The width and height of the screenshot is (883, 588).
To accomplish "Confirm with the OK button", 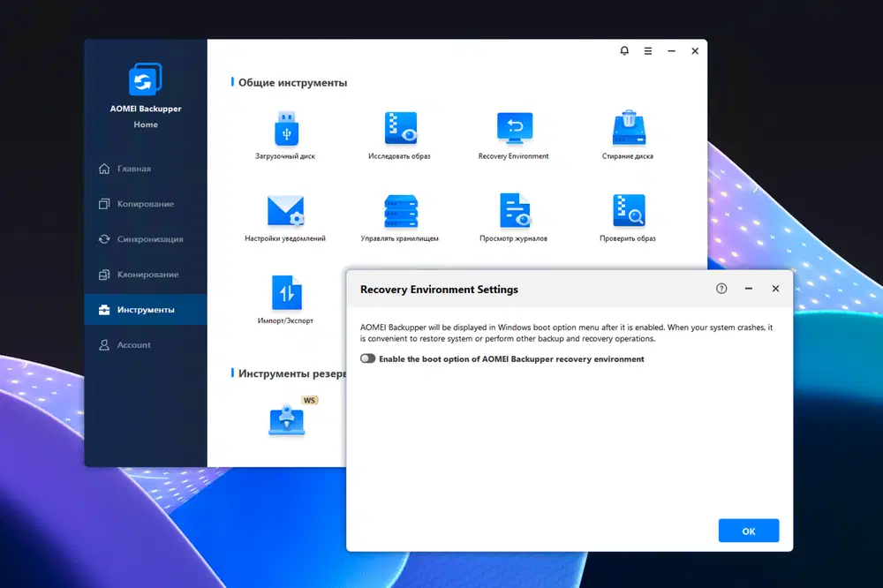I will [749, 531].
